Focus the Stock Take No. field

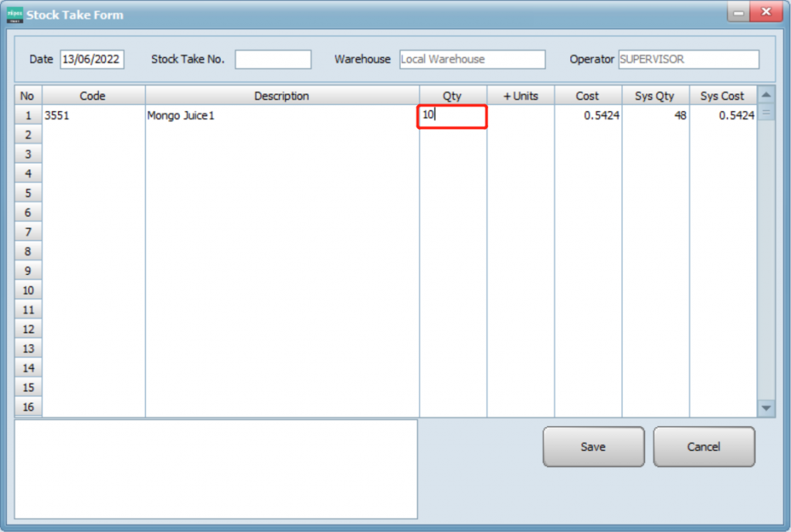coord(273,59)
